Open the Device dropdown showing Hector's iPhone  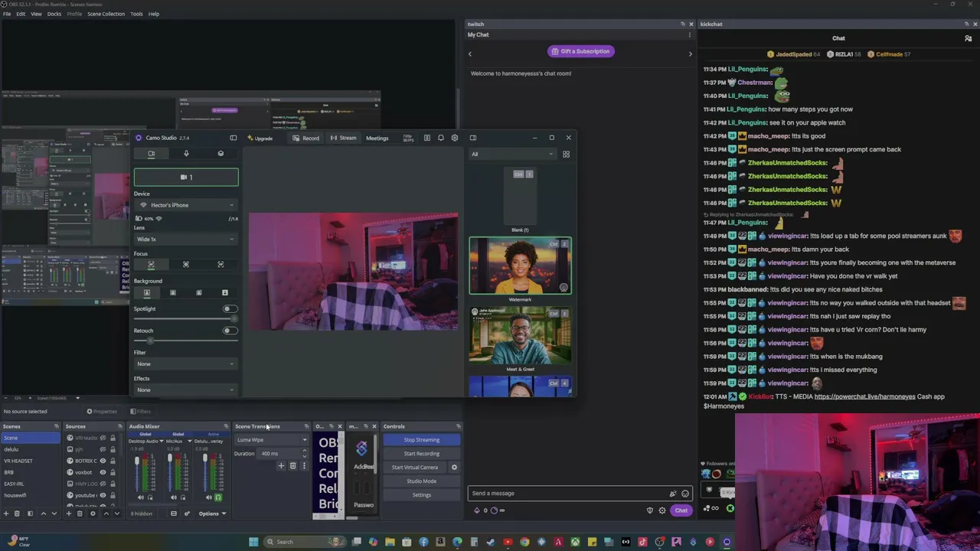186,205
